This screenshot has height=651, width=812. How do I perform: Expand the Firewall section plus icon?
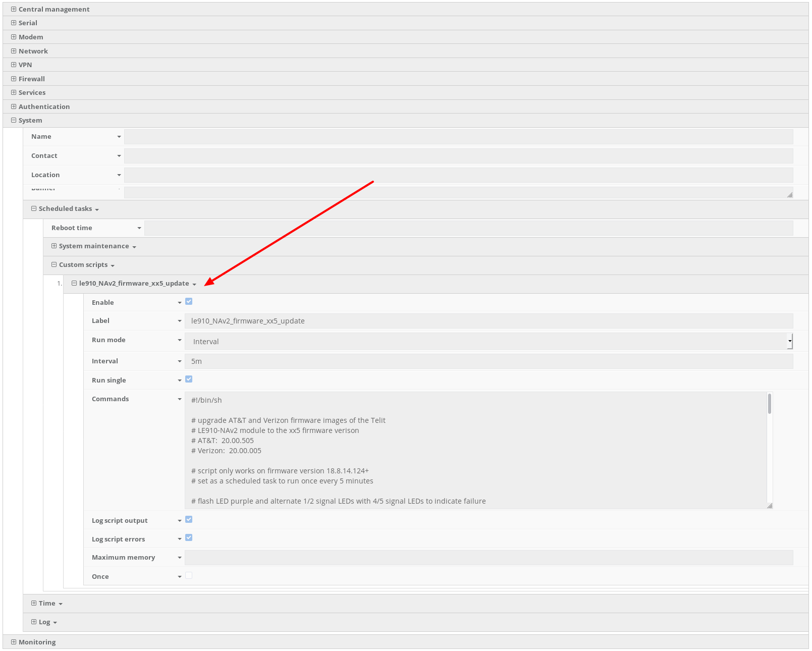tap(14, 79)
